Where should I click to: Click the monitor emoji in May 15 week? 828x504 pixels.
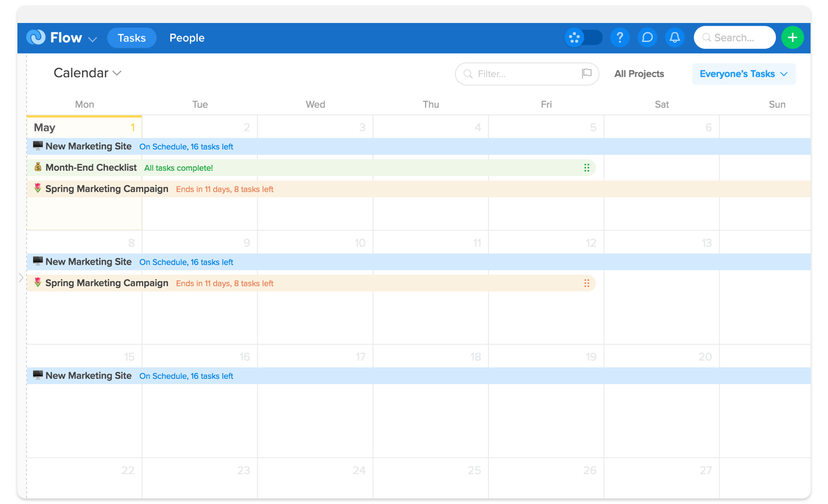coord(38,375)
